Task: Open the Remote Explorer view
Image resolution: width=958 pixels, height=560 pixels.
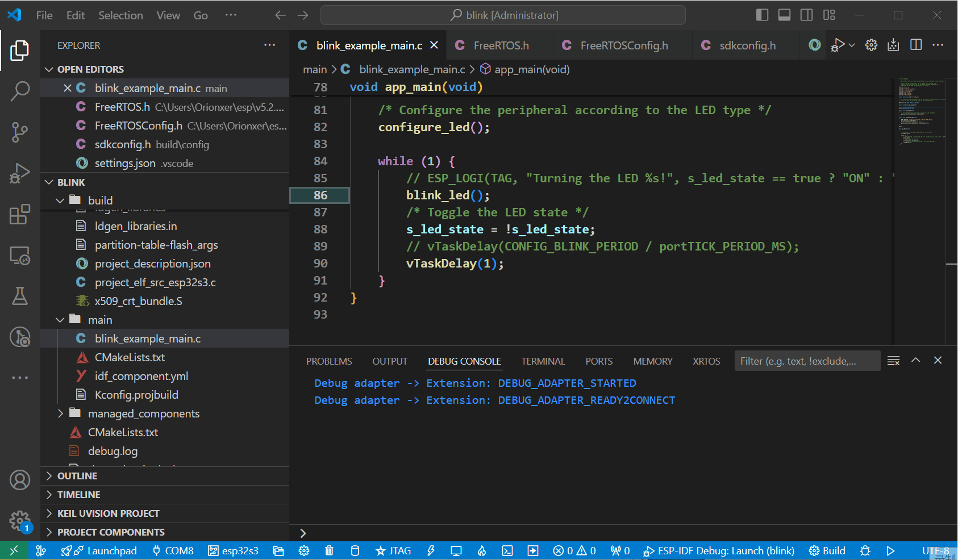Action: point(20,256)
